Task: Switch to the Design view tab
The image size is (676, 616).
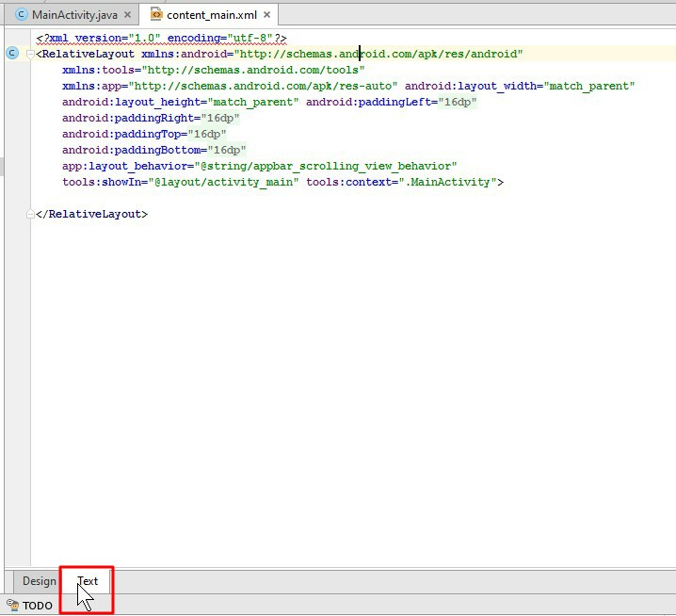Action: click(x=39, y=581)
